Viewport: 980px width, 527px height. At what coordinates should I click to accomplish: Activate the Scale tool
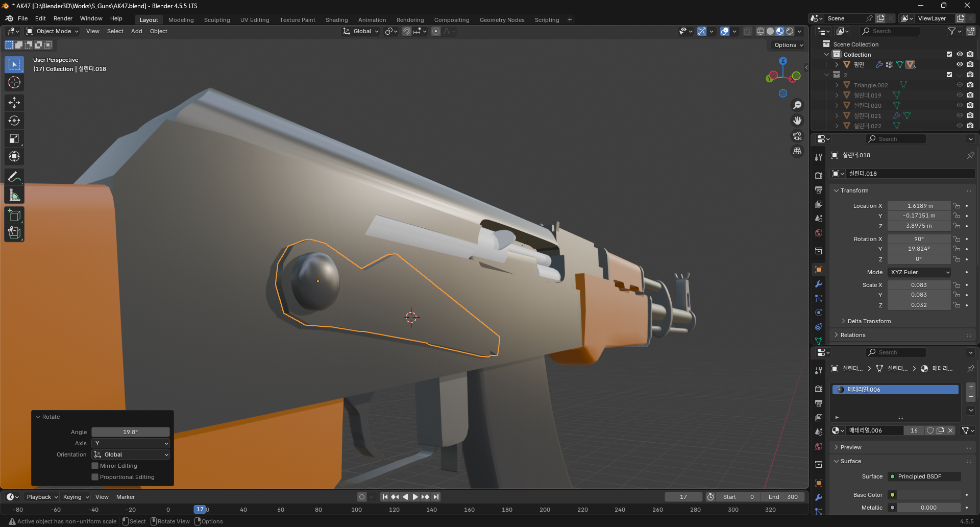14,138
